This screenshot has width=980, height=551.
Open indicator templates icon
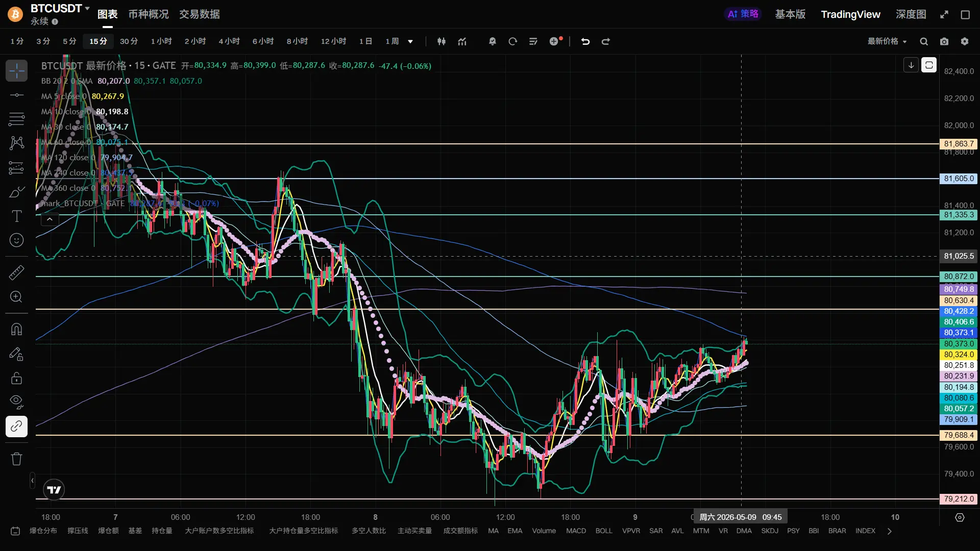click(x=533, y=41)
